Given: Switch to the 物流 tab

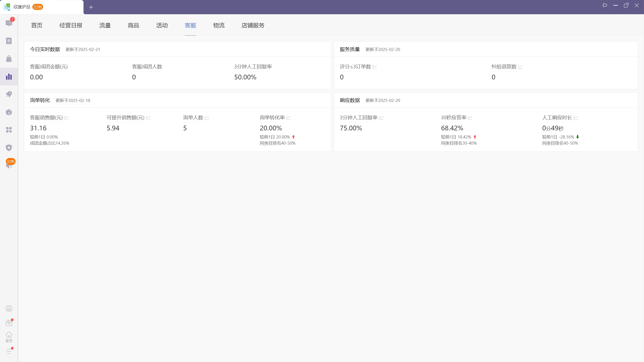Looking at the screenshot, I should pos(219,25).
